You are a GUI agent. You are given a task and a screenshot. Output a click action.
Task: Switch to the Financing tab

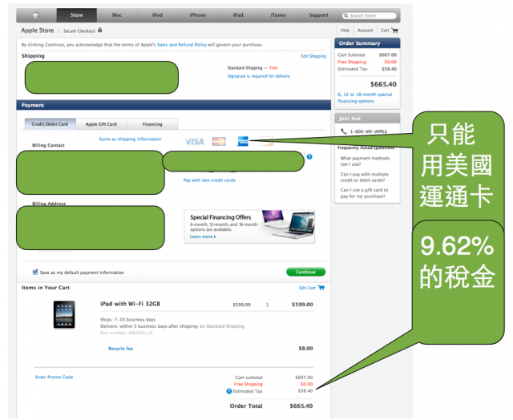click(152, 124)
